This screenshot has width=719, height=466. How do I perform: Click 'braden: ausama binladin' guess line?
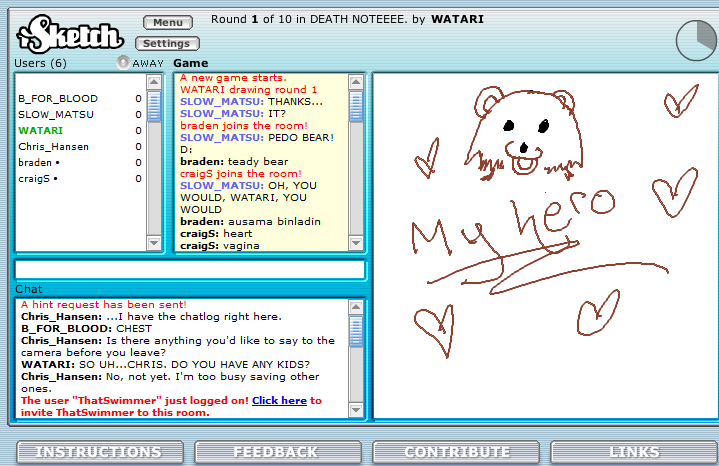(250, 222)
